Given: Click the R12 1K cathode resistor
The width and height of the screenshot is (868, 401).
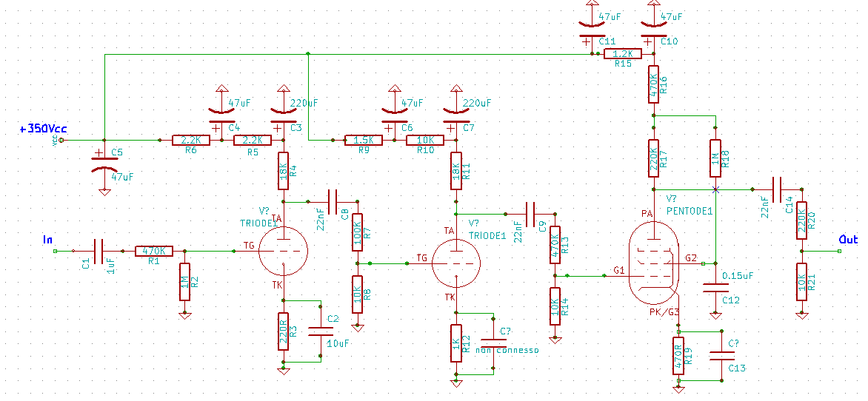Looking at the screenshot, I should pos(456,343).
